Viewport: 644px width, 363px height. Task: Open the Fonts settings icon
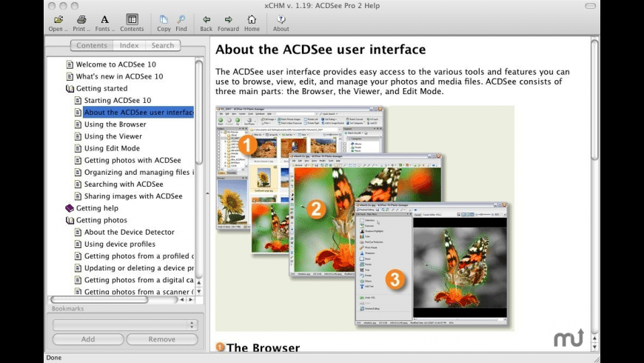104,19
